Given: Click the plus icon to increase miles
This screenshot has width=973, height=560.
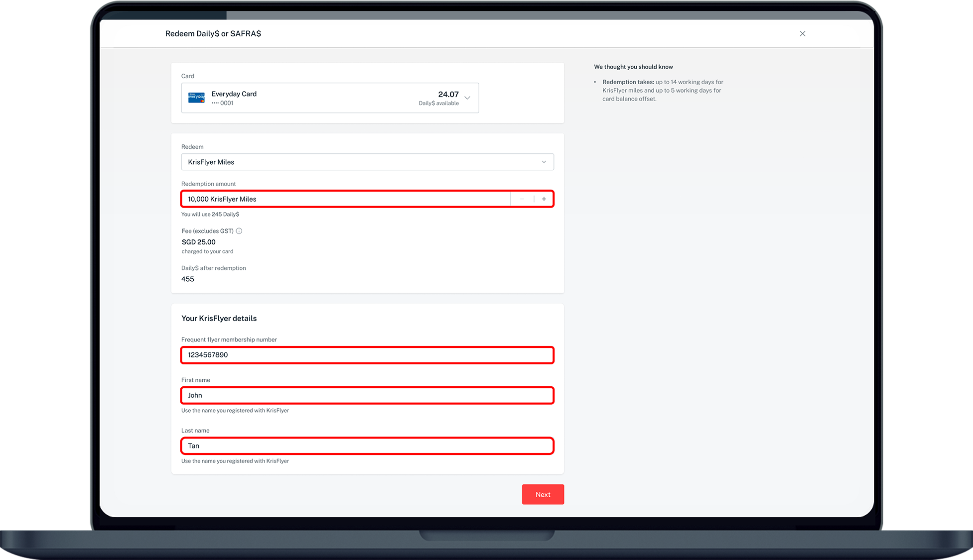Looking at the screenshot, I should click(544, 199).
